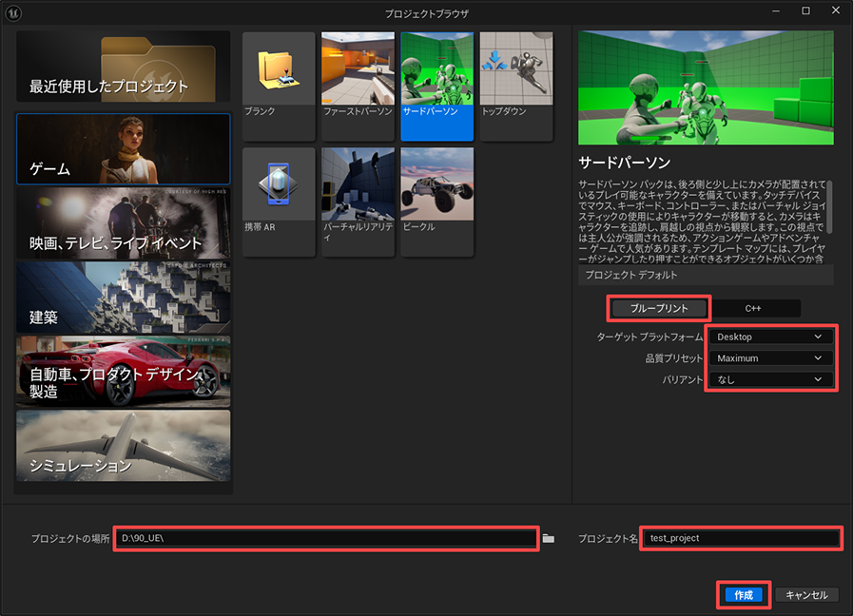Screen dimensions: 853x616
Task: Expand 品質プリセット Maximum dropdown
Action: pyautogui.click(x=769, y=358)
